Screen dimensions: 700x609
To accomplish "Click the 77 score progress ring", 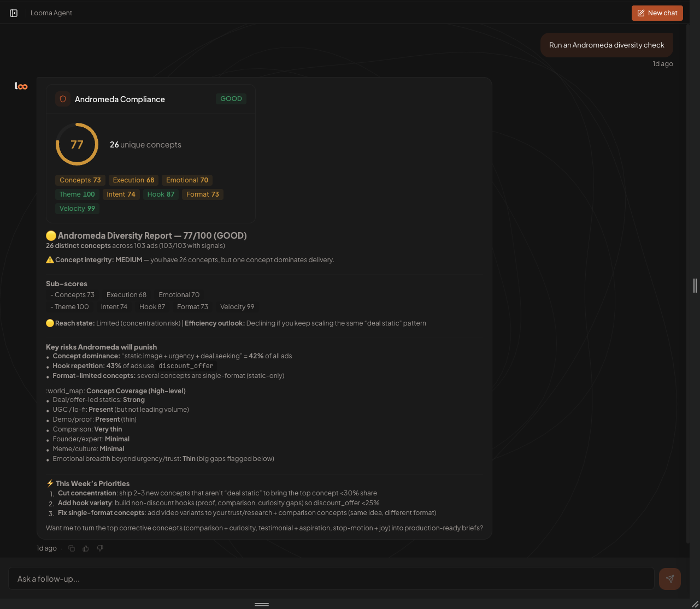I will pyautogui.click(x=77, y=145).
